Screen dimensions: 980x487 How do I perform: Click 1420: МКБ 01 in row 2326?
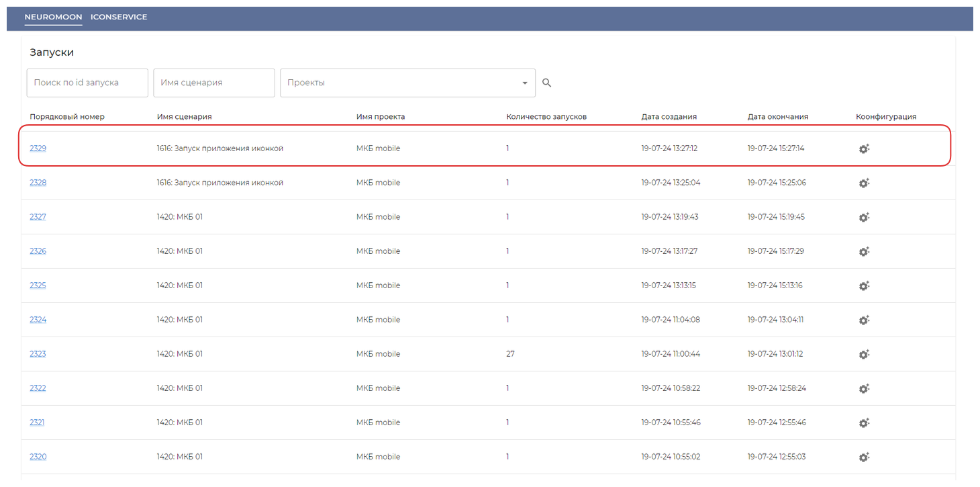[180, 251]
